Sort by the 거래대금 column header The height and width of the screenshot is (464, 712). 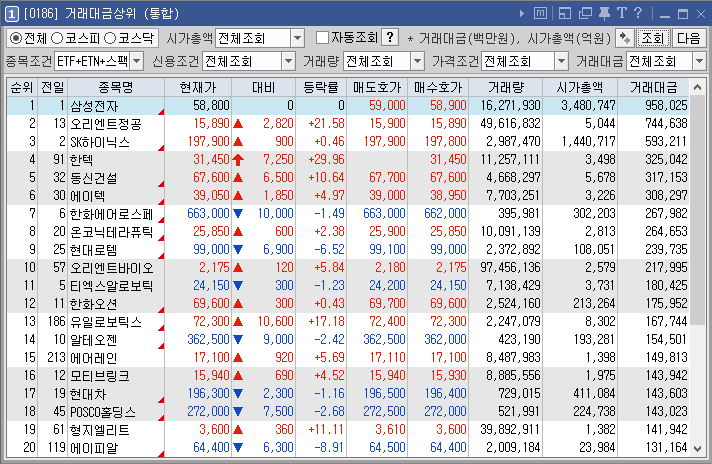click(x=653, y=87)
